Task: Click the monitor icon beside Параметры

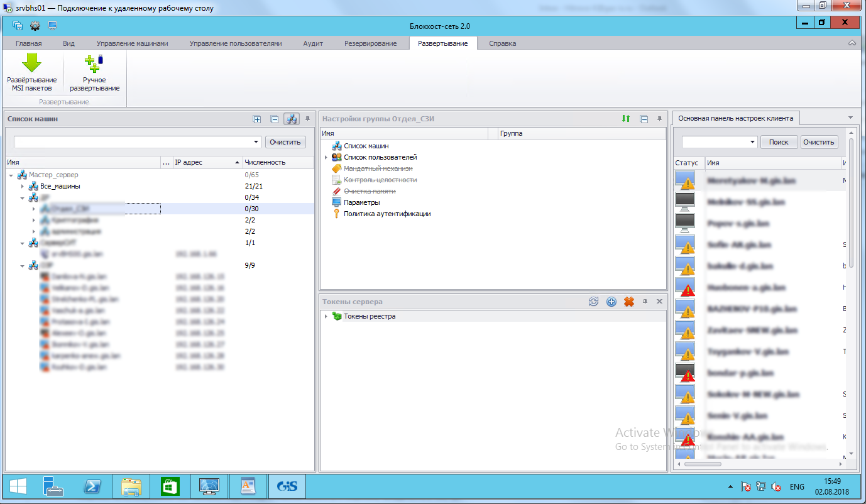Action: [336, 202]
